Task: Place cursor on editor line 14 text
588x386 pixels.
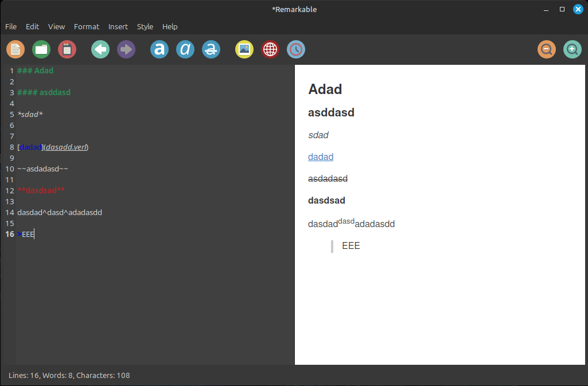Action: [60, 212]
